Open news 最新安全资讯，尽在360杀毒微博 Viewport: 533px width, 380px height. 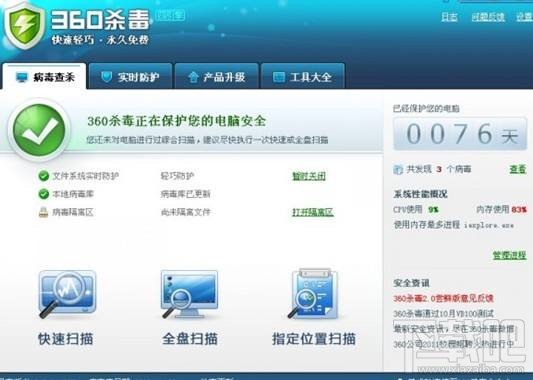point(453,329)
